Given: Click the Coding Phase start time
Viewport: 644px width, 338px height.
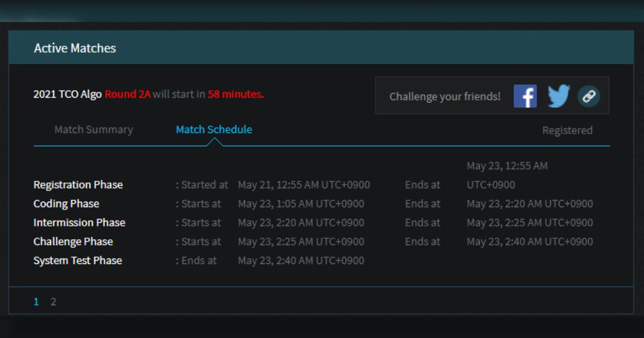Looking at the screenshot, I should pos(301,204).
